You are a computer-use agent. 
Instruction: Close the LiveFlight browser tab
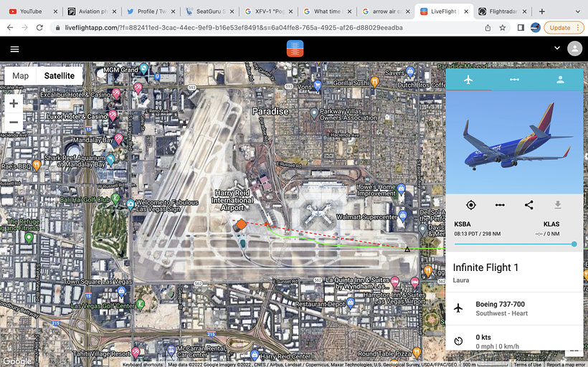(x=466, y=11)
